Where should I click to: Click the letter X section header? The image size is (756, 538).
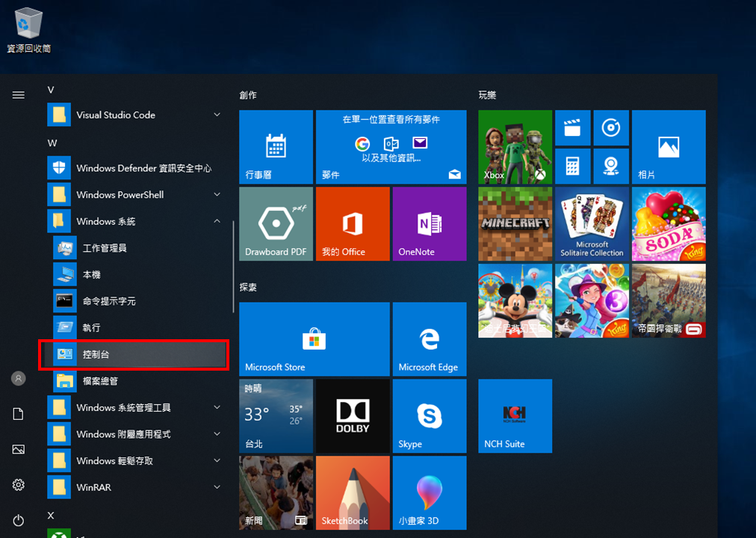coord(51,516)
